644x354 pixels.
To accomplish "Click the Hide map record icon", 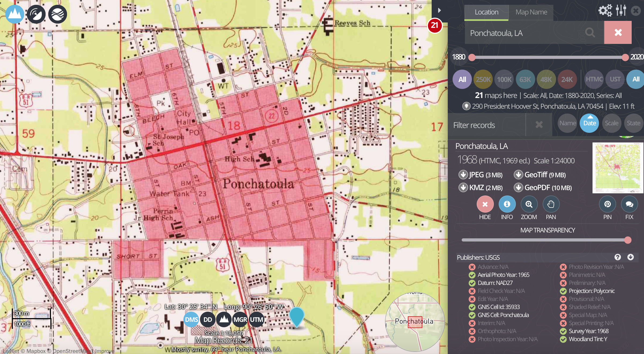I will [x=485, y=204].
